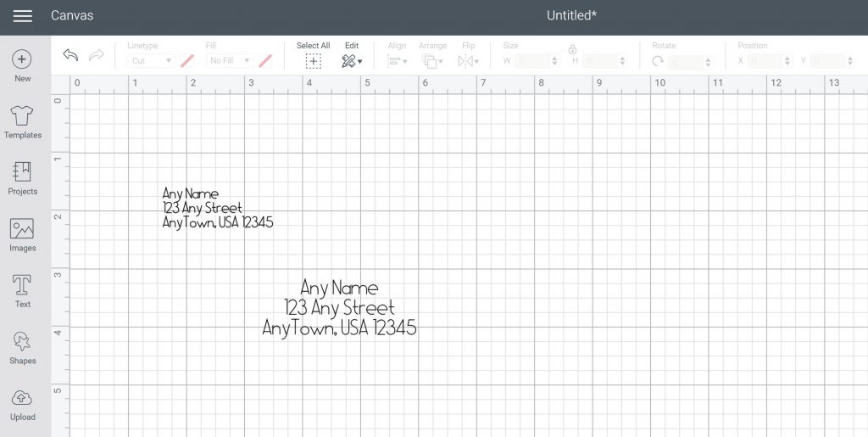868x437 pixels.
Task: Click the Linetype color swatch
Action: [x=187, y=61]
